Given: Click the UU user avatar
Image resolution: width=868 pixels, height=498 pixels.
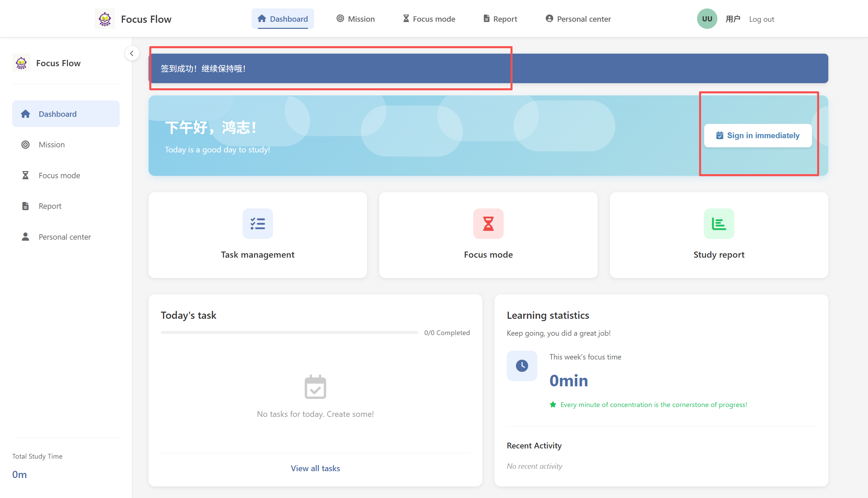Looking at the screenshot, I should click(707, 19).
